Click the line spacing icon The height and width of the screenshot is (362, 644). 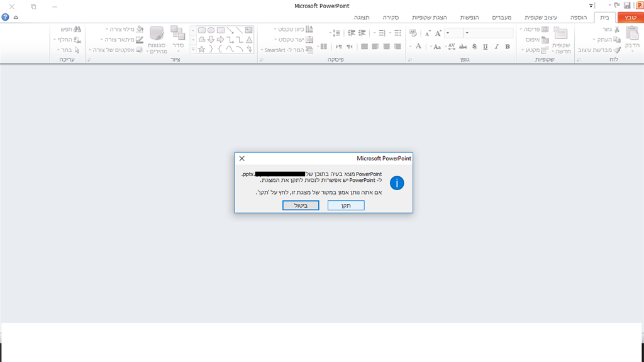coord(336,33)
